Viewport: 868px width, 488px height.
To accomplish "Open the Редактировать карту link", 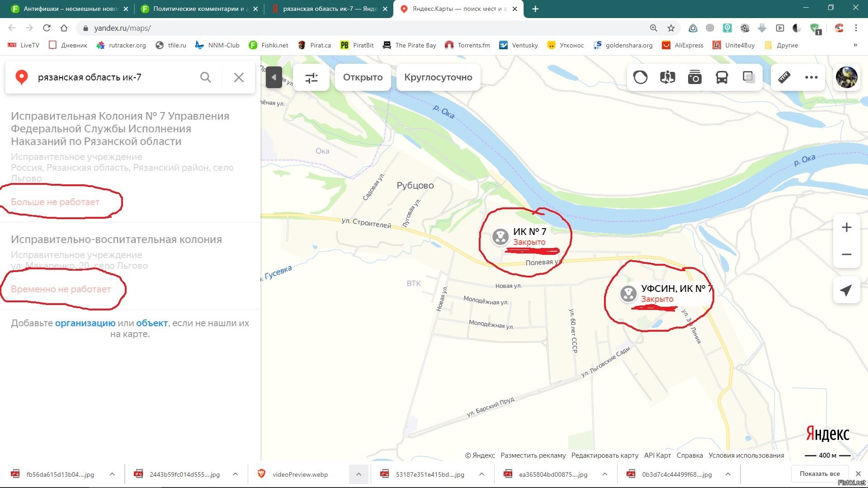I will coord(604,455).
